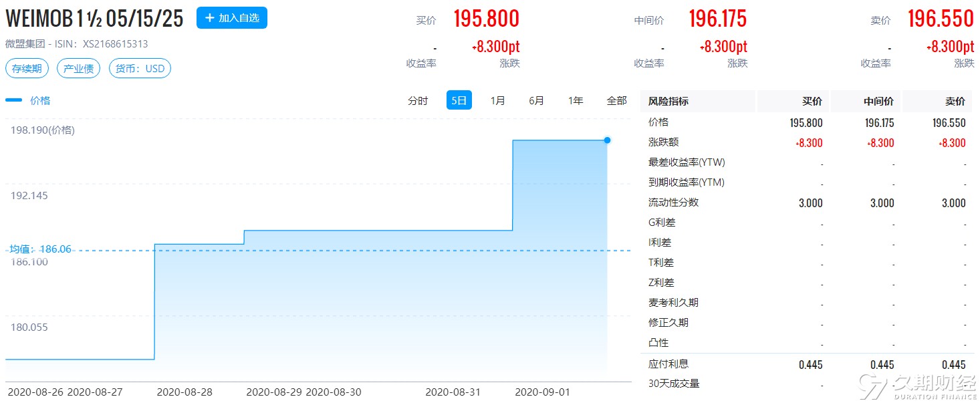
Task: Click the 修正久期 row label
Action: [668, 323]
